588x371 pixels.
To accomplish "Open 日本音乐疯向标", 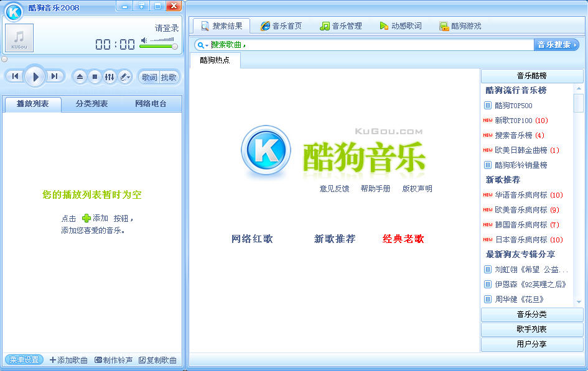I will pos(529,240).
